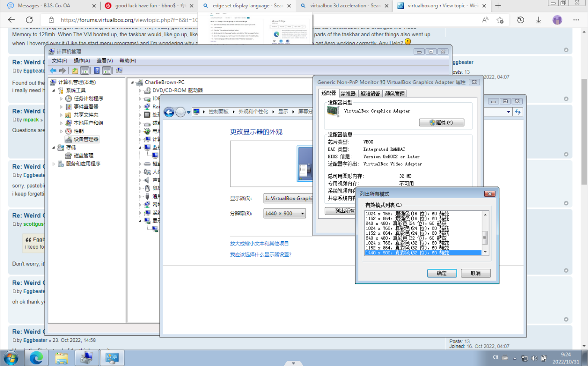This screenshot has width=588, height=366.
Task: Click the 放大或缩小文本和其他项目 link
Action: 259,244
